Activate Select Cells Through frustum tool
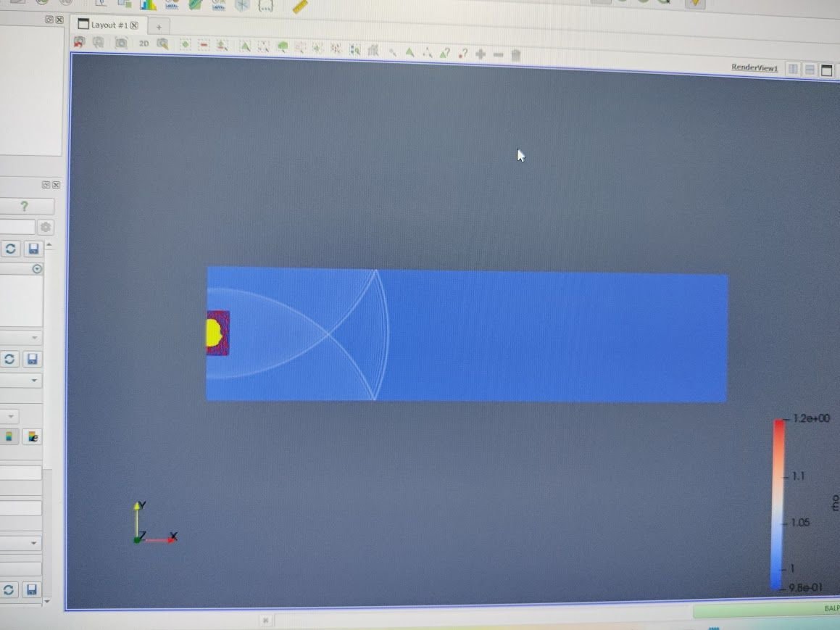 click(283, 48)
